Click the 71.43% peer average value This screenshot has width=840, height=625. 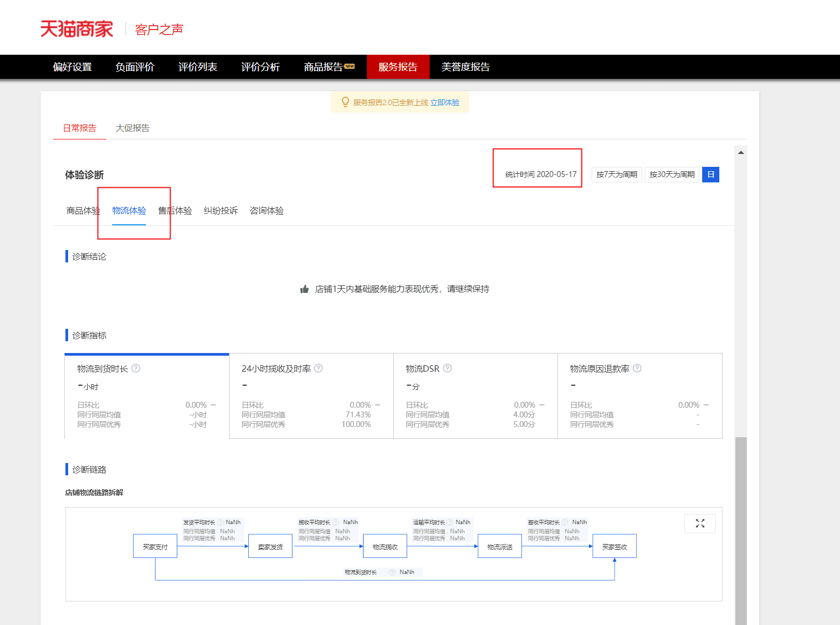point(358,415)
